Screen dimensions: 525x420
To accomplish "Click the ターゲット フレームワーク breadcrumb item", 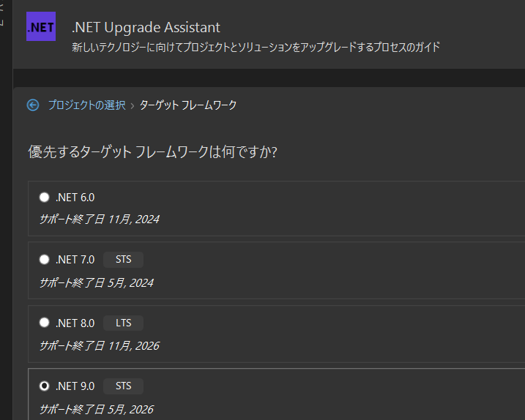I will 188,105.
